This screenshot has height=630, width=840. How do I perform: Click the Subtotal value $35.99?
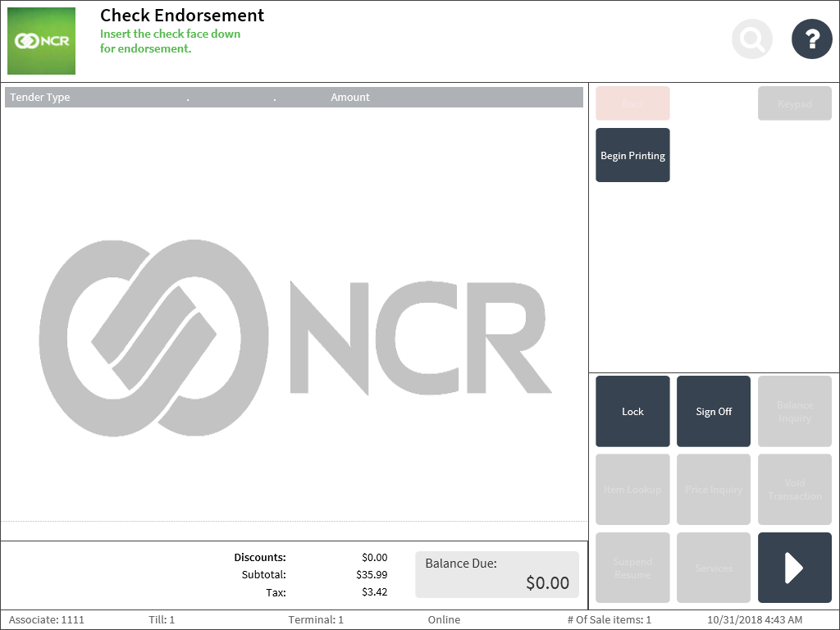point(372,575)
